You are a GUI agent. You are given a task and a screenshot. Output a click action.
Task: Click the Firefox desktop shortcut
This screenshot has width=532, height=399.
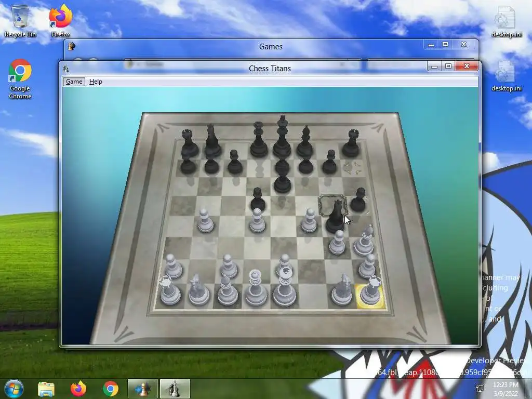60,20
